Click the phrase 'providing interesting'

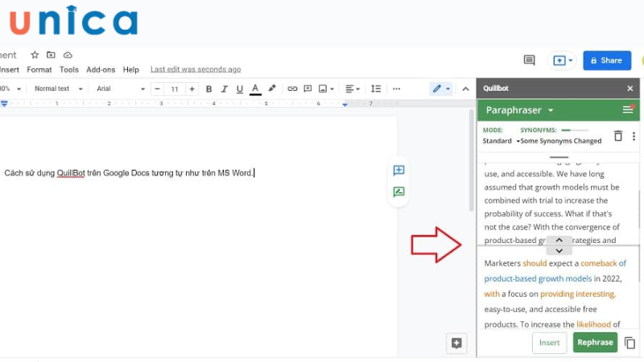577,294
